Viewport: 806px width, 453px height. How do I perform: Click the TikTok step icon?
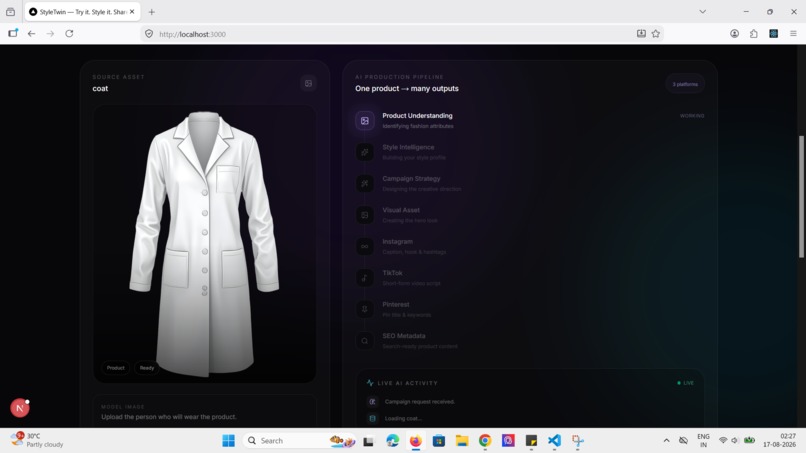[x=364, y=278]
